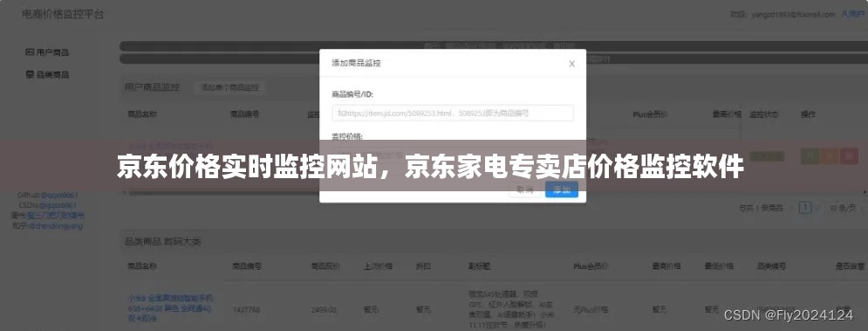Click the 品类商品 数码大类 section heading
Screen dimensions: 868x331
tap(163, 242)
